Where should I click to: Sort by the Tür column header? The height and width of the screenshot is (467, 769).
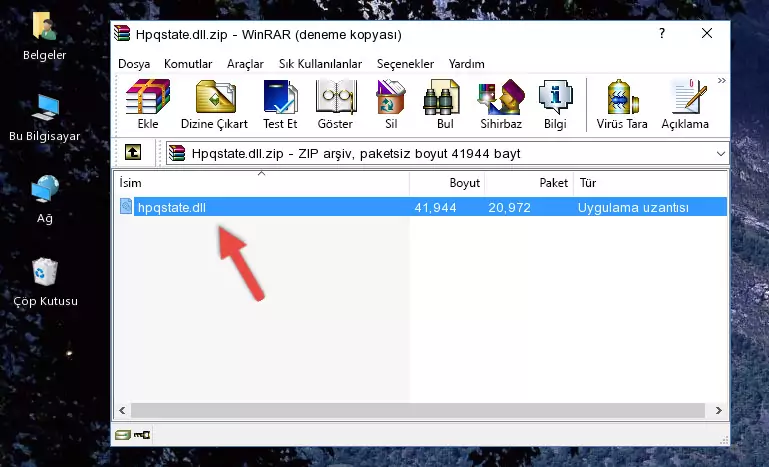650,183
